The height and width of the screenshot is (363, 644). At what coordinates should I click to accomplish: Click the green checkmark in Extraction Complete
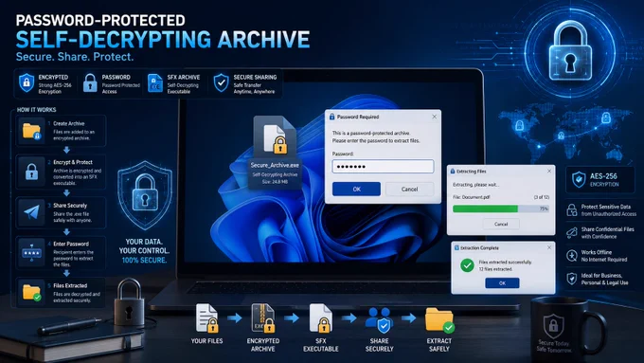click(x=467, y=265)
